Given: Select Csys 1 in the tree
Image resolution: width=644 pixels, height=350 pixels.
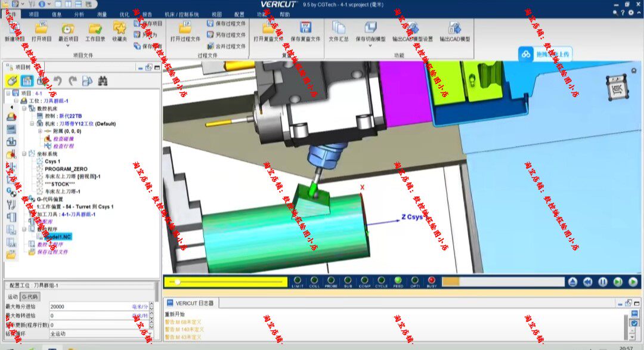Looking at the screenshot, I should 52,162.
